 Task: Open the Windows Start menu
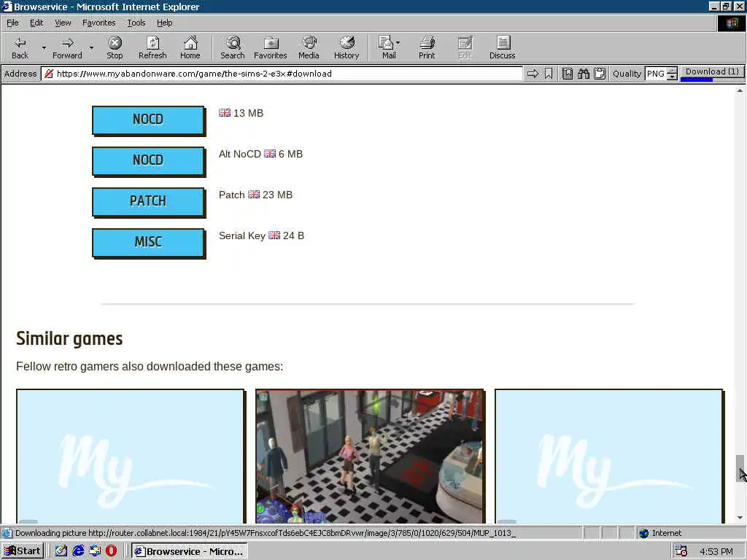pyautogui.click(x=23, y=551)
